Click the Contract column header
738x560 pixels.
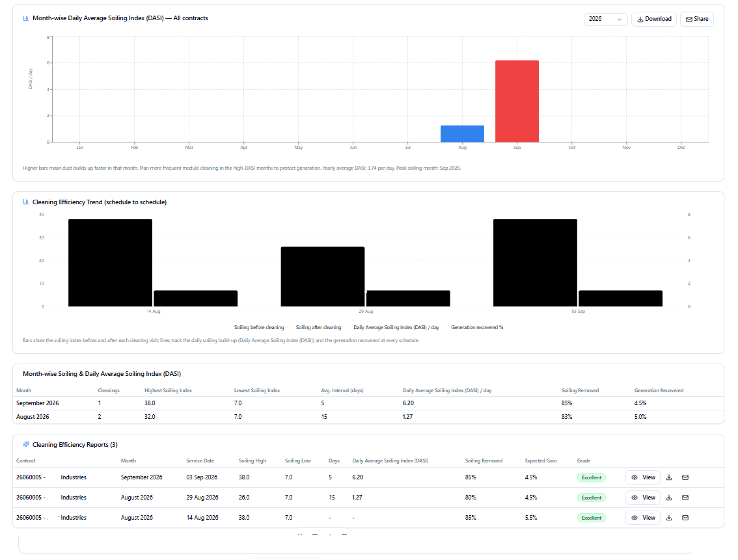(26, 460)
